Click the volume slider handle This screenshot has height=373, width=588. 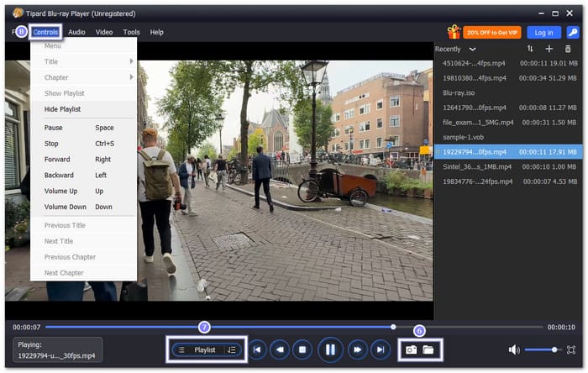(554, 349)
